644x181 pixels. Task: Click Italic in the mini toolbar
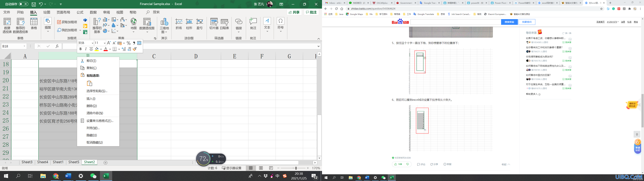(86, 49)
